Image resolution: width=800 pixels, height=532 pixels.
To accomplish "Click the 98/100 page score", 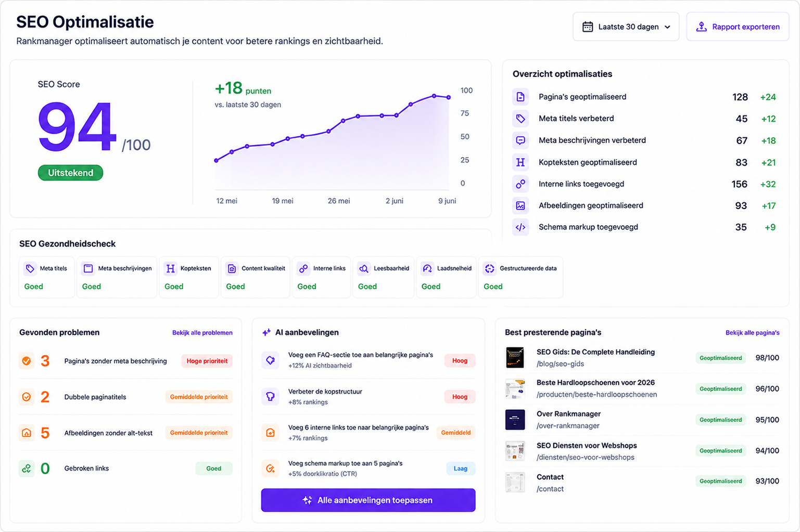I will [767, 358].
